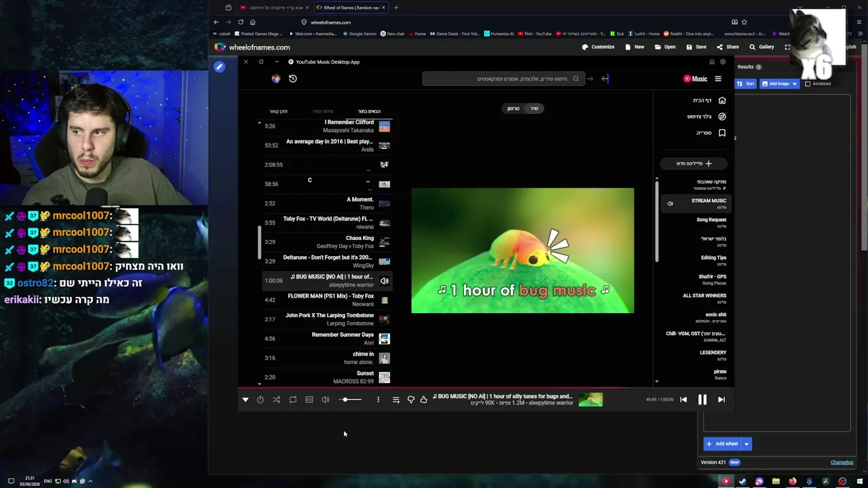This screenshot has height=488, width=868.
Task: Pause playback in YouTube Music player
Action: (703, 400)
